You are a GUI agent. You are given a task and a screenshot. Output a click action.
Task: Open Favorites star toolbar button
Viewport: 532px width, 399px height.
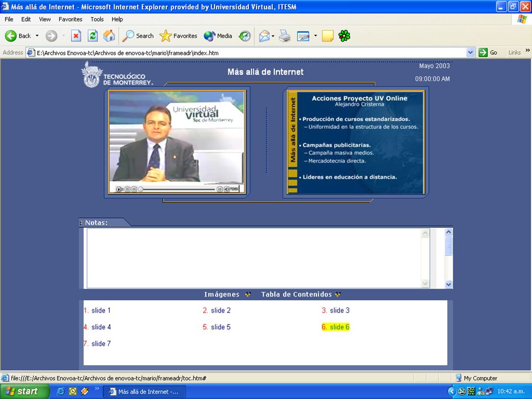(178, 35)
